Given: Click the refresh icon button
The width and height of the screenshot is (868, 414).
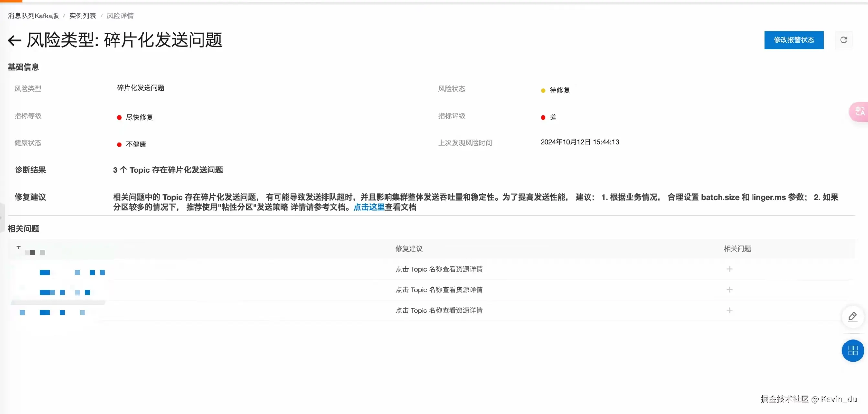Looking at the screenshot, I should [x=843, y=40].
